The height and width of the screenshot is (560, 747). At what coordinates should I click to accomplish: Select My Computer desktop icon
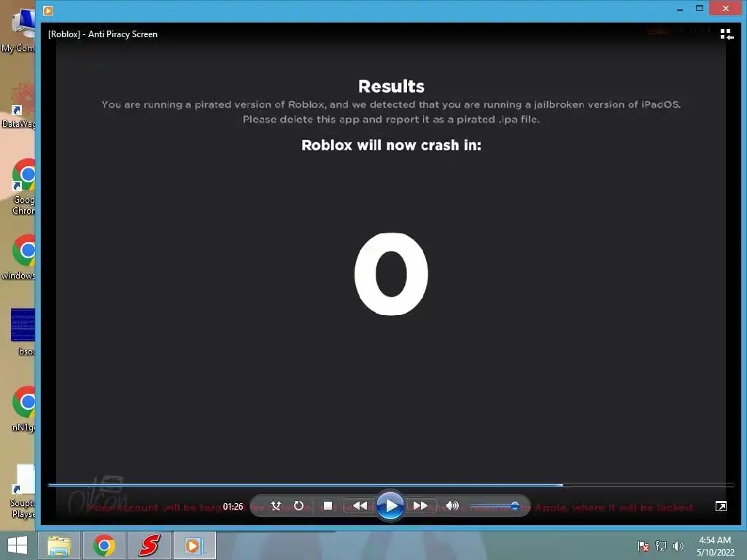coord(18,29)
